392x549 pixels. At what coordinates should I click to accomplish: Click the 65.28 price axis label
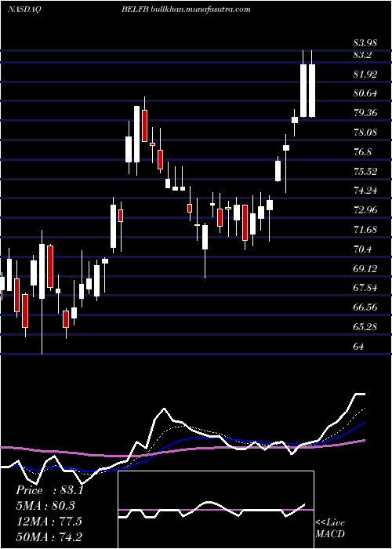click(365, 327)
